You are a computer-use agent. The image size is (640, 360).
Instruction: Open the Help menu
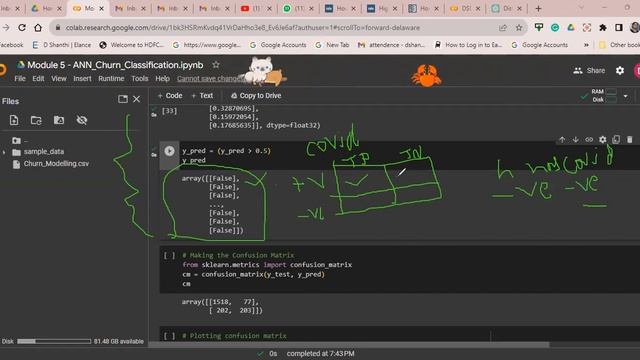click(x=162, y=78)
